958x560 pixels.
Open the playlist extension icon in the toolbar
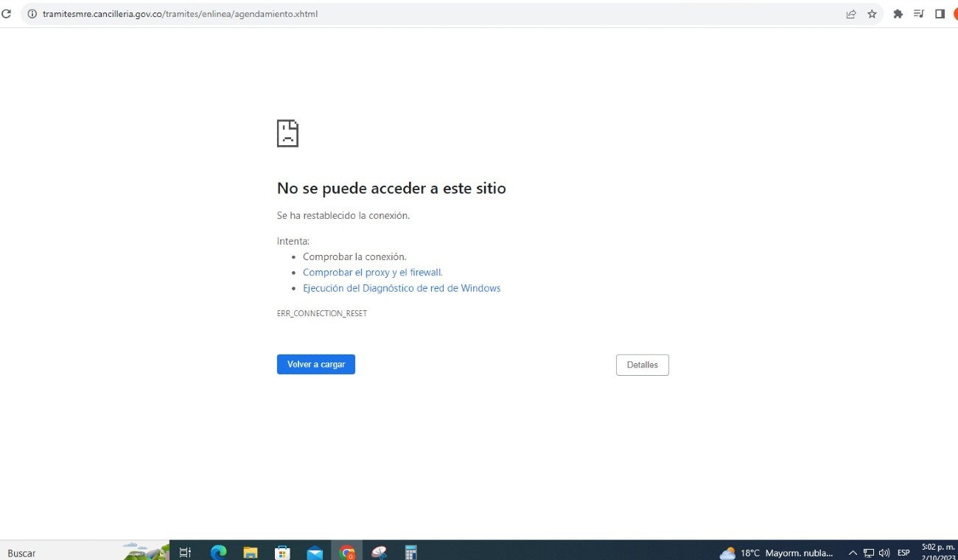click(x=918, y=13)
